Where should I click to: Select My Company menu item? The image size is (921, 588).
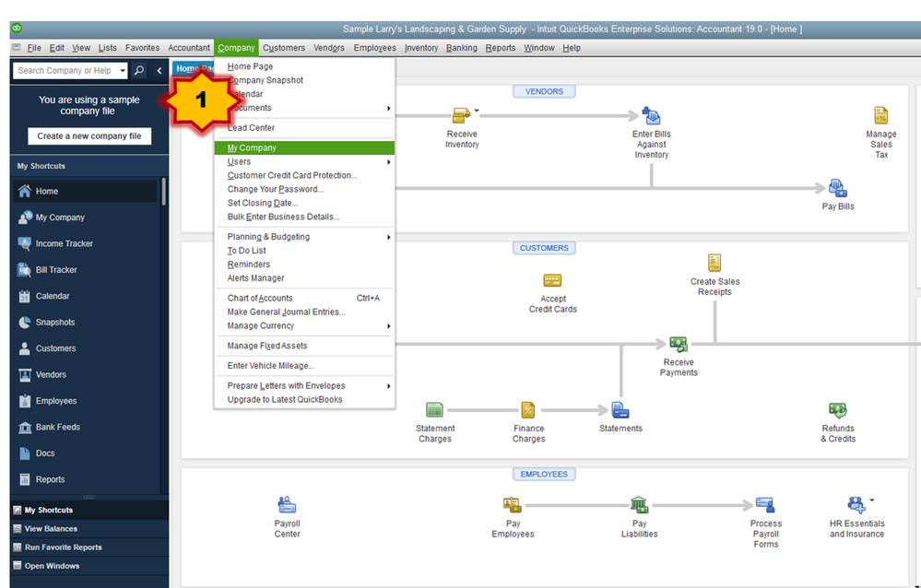tap(304, 148)
